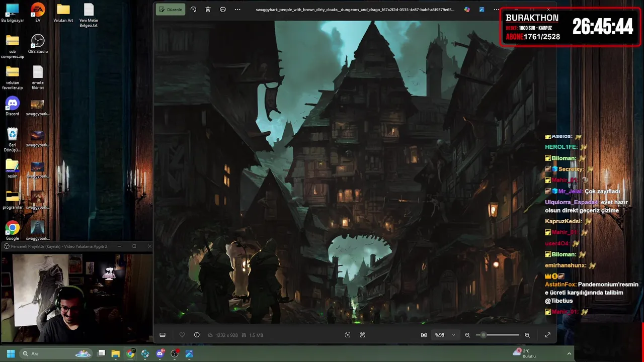
Task: Click the 1.5 MB file size text
Action: point(256,335)
